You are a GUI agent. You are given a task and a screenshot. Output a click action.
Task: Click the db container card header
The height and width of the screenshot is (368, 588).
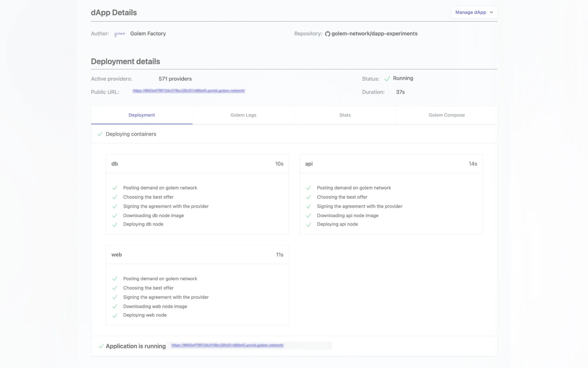[197, 164]
